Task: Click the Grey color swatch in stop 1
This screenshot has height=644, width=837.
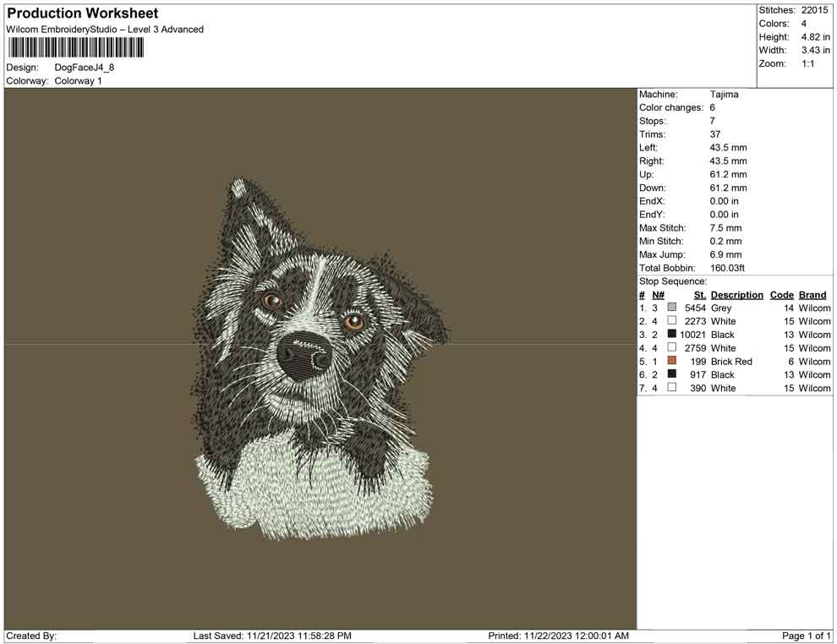Action: [x=672, y=308]
